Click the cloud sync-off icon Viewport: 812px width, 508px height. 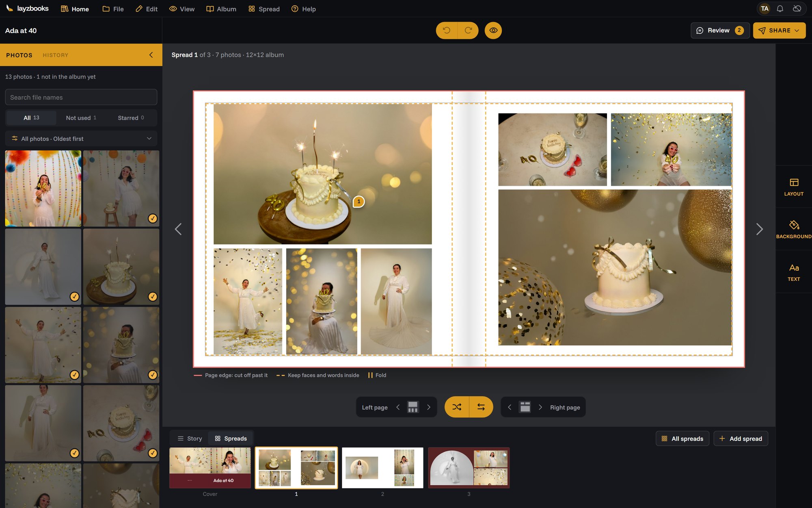(x=797, y=9)
